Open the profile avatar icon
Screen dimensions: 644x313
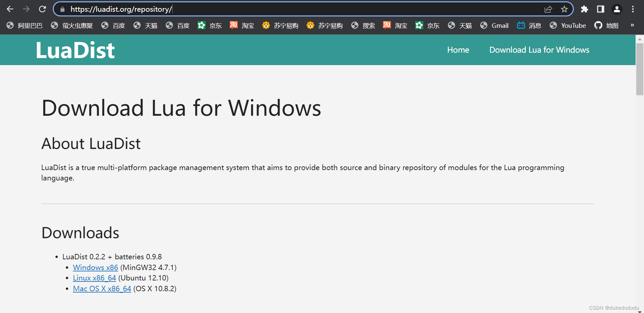[617, 9]
